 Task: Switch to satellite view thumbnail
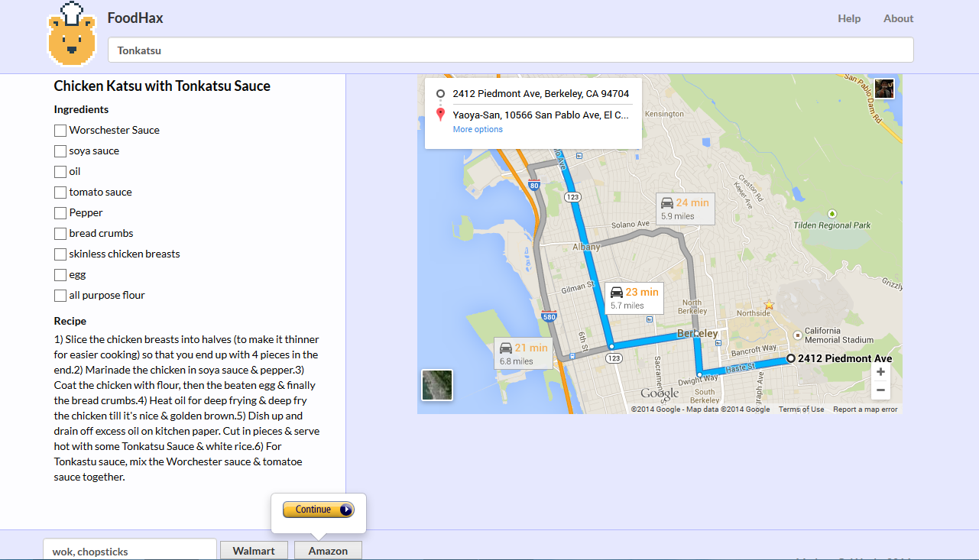(x=437, y=385)
